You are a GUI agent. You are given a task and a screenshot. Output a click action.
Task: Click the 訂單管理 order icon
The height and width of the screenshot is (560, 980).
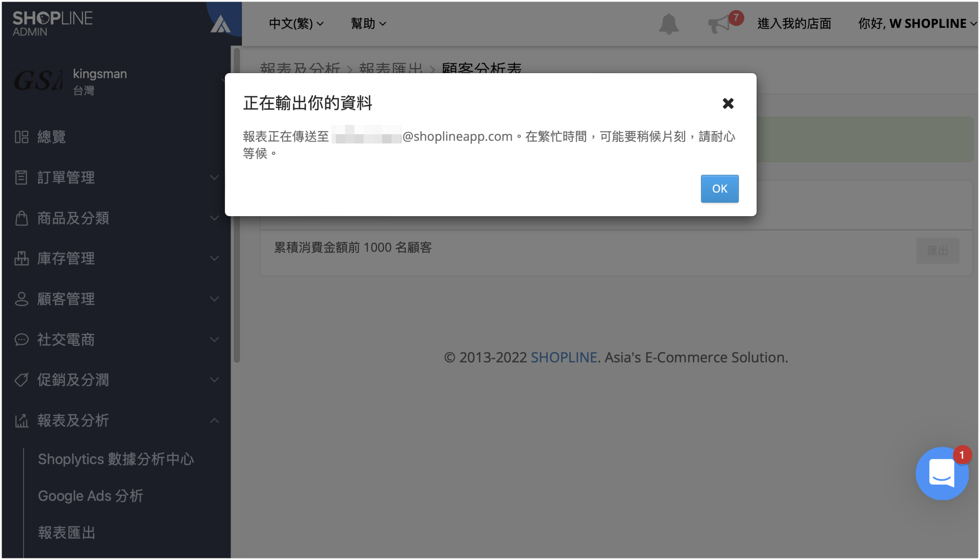[x=21, y=177]
